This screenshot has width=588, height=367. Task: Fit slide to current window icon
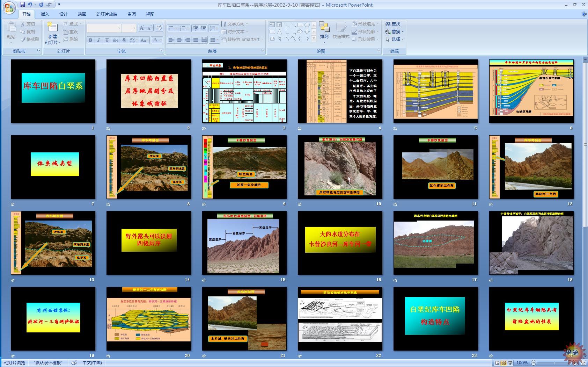583,363
